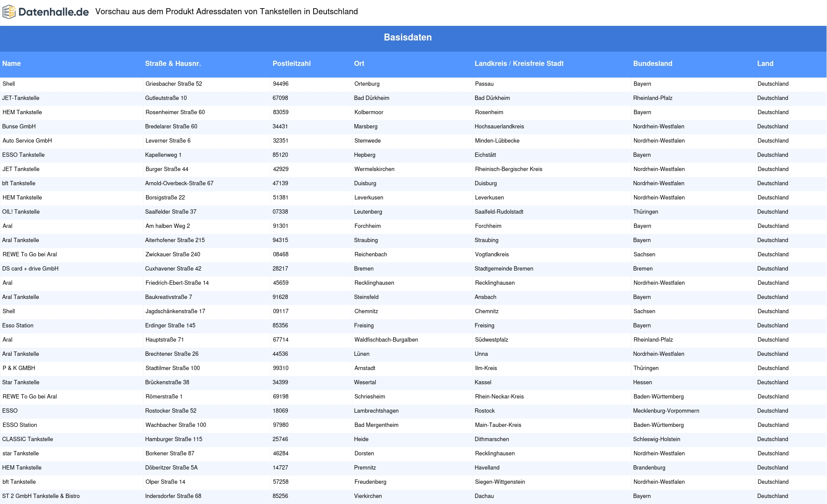This screenshot has height=504, width=827.
Task: Click the Straße & Hausnr. column header
Action: pyautogui.click(x=173, y=63)
